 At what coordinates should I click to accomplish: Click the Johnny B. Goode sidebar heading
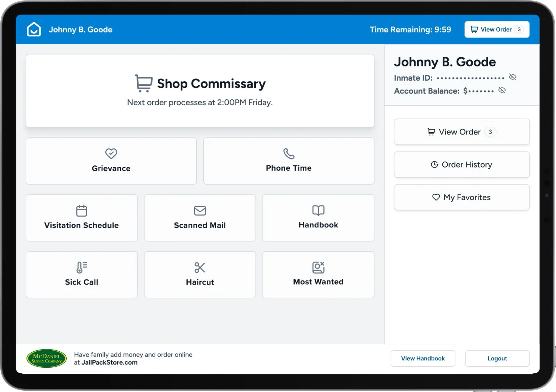point(445,62)
